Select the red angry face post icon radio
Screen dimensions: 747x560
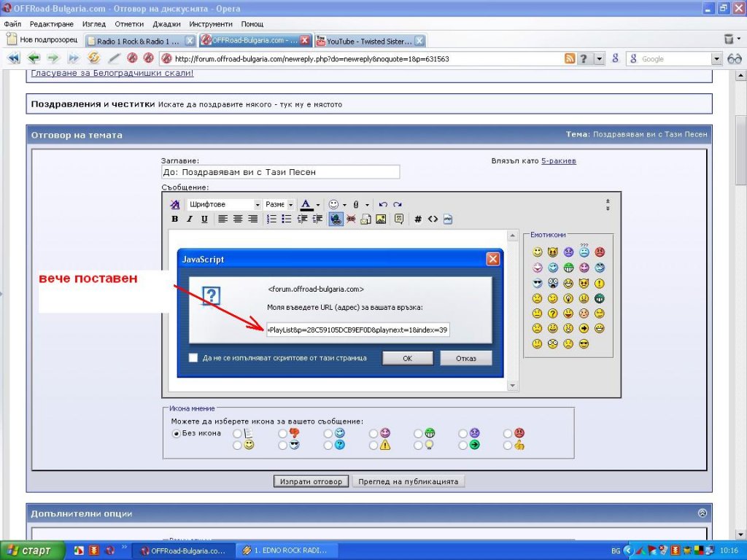click(x=508, y=433)
